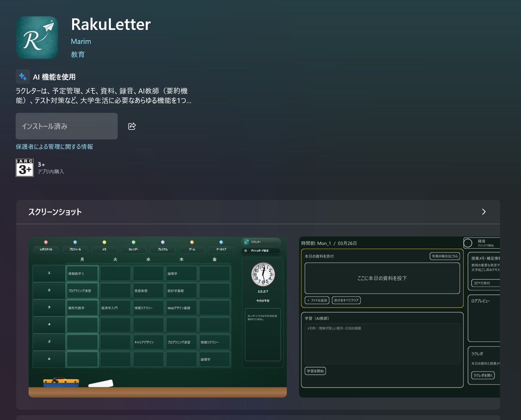The width and height of the screenshot is (521, 420).
Task: Click the gear icon next to ダッシュボード設定
Action: (246, 251)
